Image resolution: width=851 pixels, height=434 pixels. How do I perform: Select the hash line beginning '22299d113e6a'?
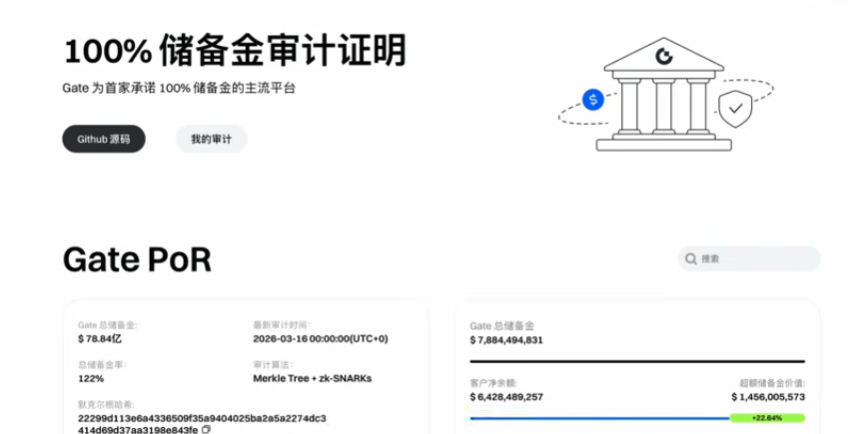click(202, 418)
